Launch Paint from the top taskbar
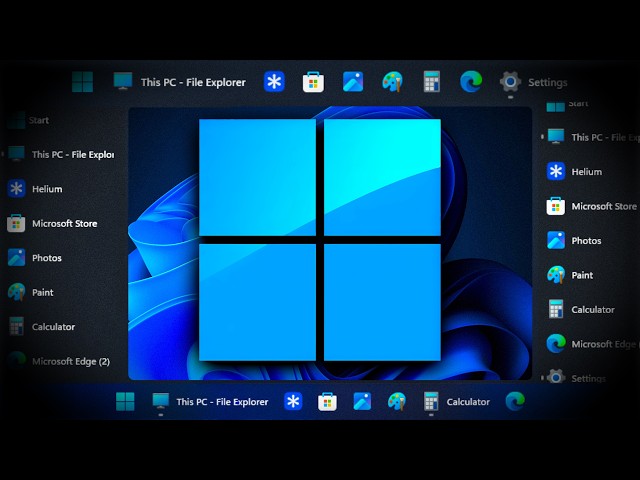 click(x=392, y=82)
